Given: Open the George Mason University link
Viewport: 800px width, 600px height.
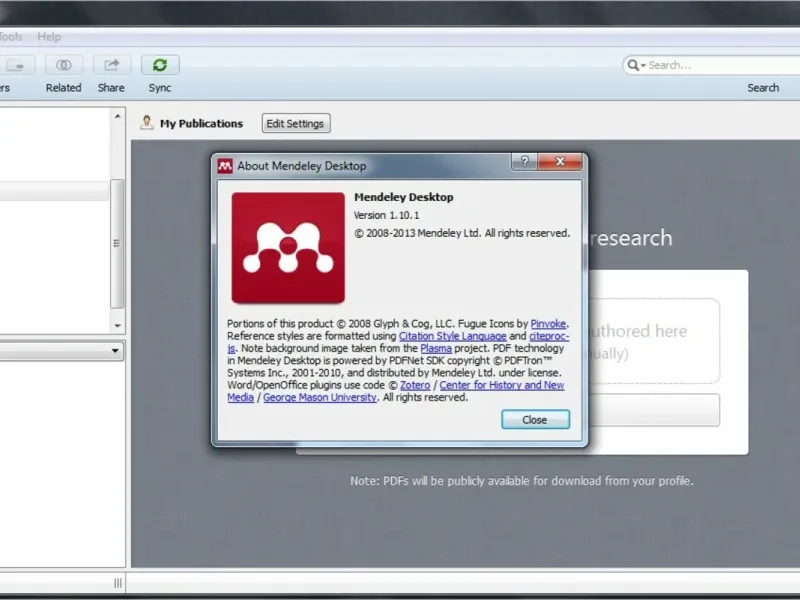Looking at the screenshot, I should 320,397.
